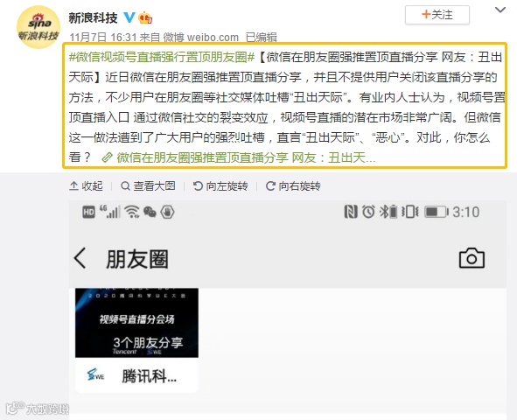
Task: Collapse the image with 收起
Action: [x=87, y=185]
